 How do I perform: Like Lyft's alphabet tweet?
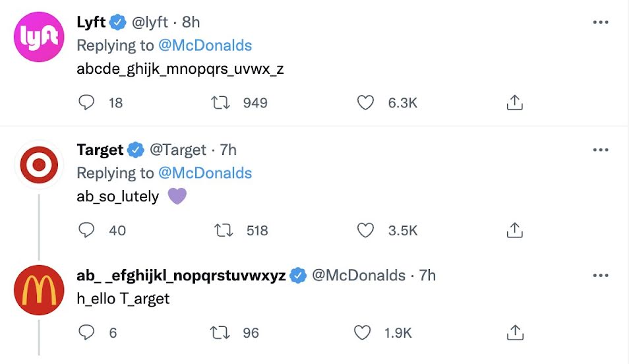[x=365, y=103]
